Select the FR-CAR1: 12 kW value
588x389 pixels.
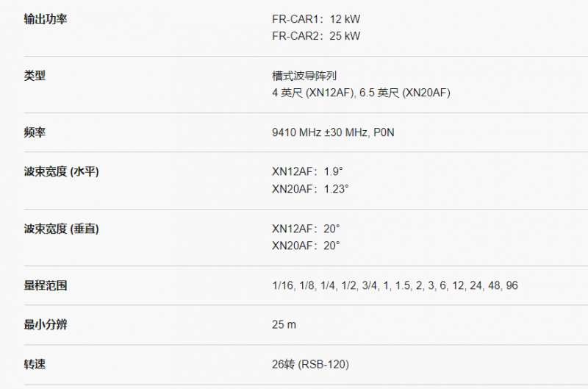click(x=316, y=19)
